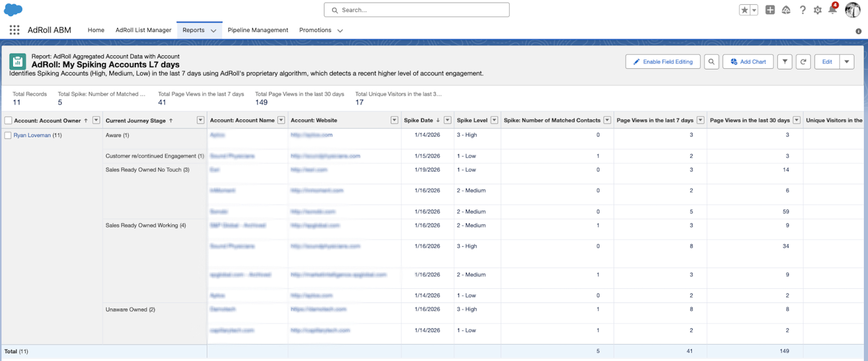Click Total Unique Visitors value 17
The image size is (868, 361).
click(x=359, y=102)
